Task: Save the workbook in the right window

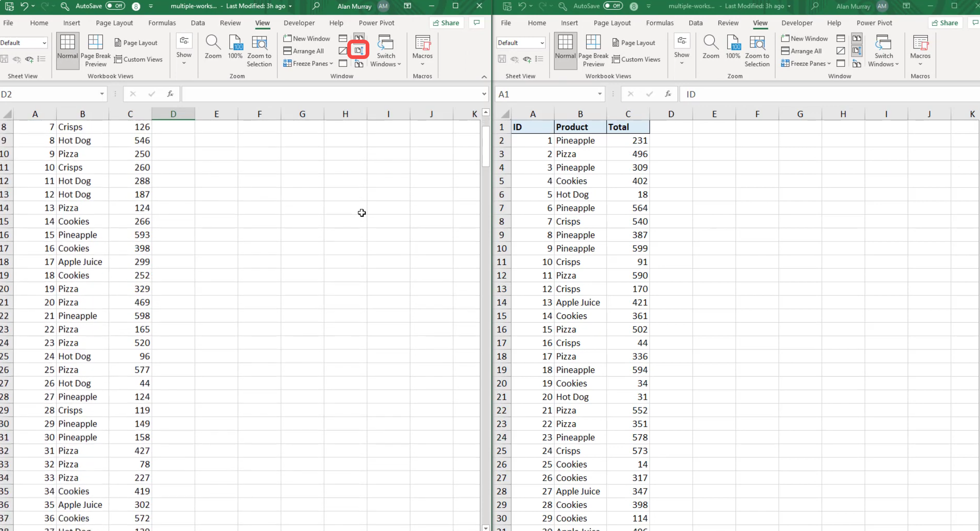Action: tap(507, 6)
